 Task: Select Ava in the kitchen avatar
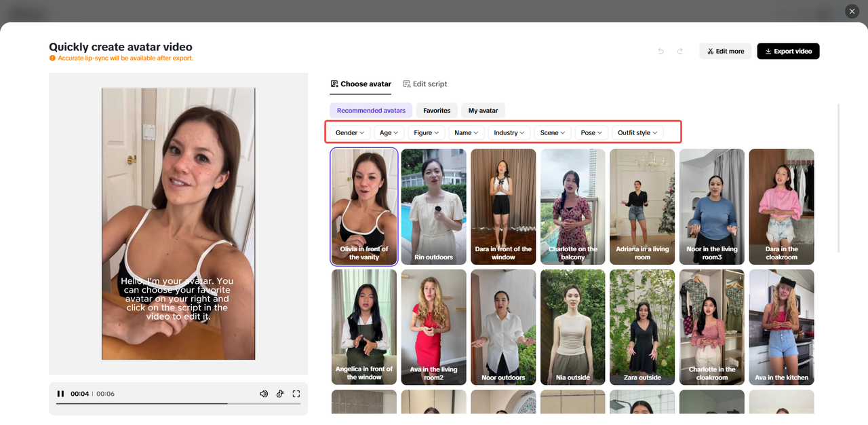[x=781, y=327]
